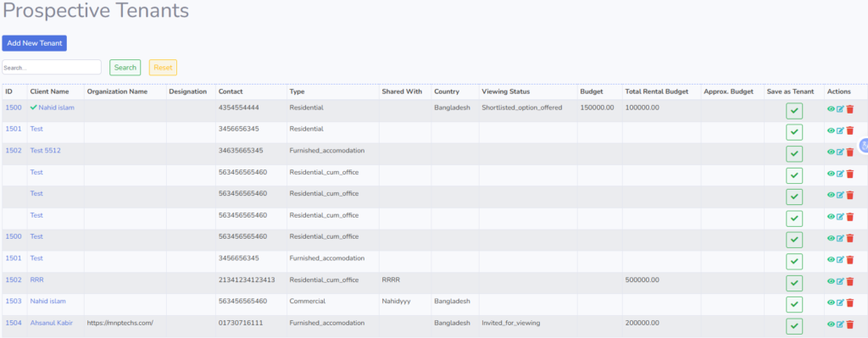This screenshot has width=868, height=338.
Task: Delete the Nahid islam Shortlisted_option_offered row
Action: point(849,109)
